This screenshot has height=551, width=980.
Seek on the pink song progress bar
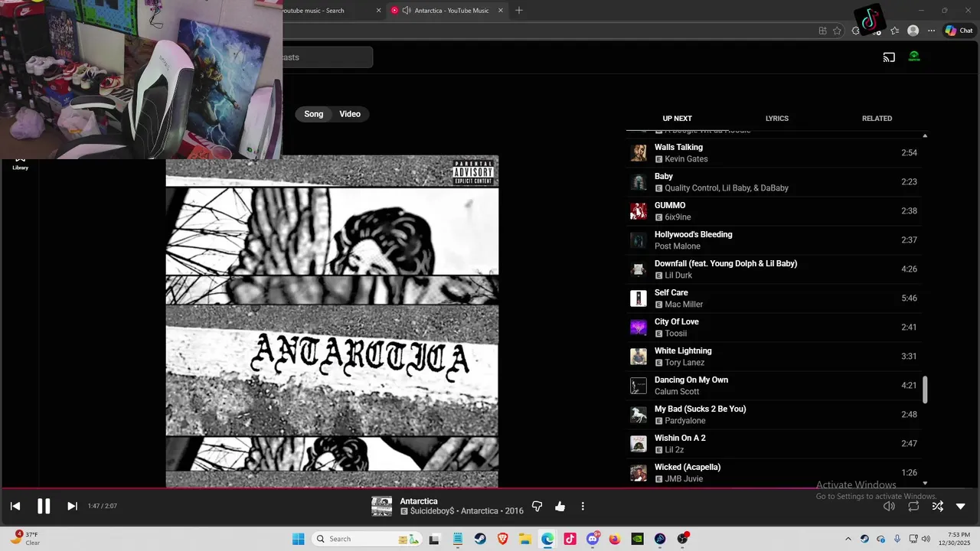pos(490,487)
